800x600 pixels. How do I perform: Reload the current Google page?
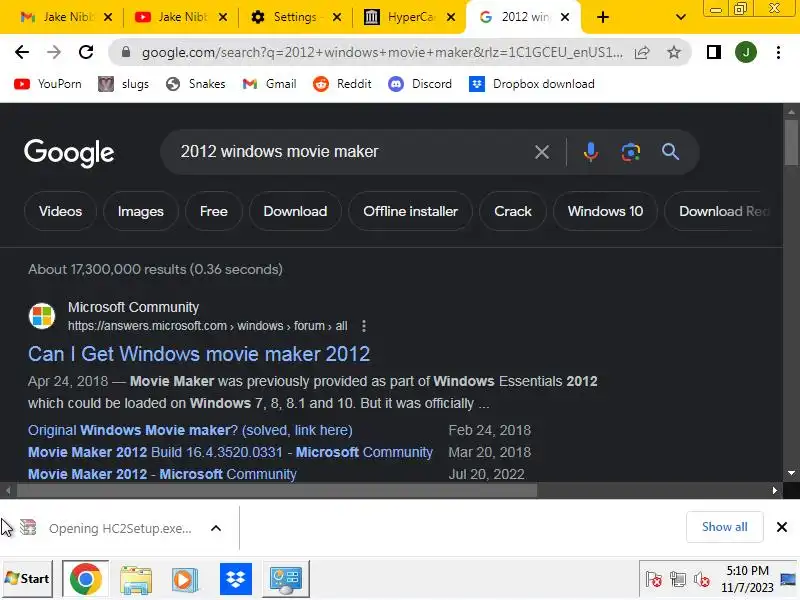pos(86,52)
